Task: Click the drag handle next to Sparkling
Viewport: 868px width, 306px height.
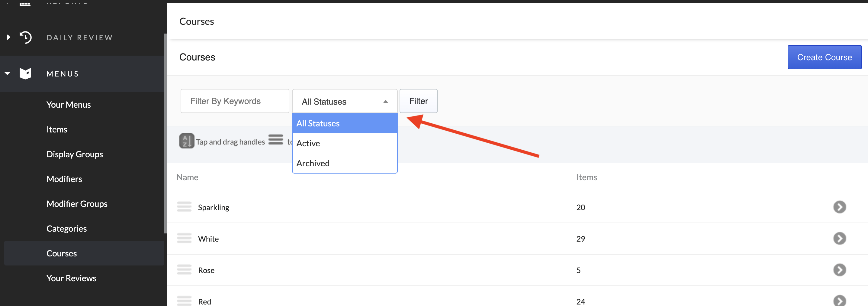Action: [184, 207]
